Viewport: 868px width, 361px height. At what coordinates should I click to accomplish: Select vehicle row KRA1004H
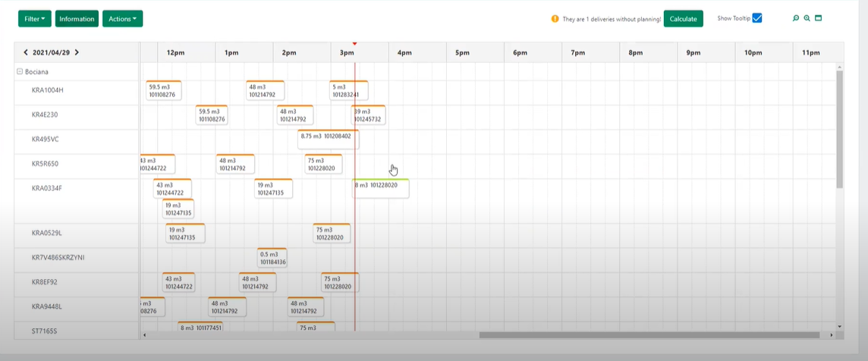pos(77,90)
